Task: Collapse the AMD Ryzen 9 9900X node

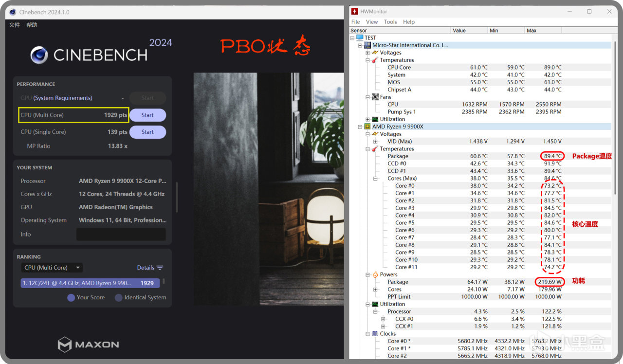Action: 360,127
